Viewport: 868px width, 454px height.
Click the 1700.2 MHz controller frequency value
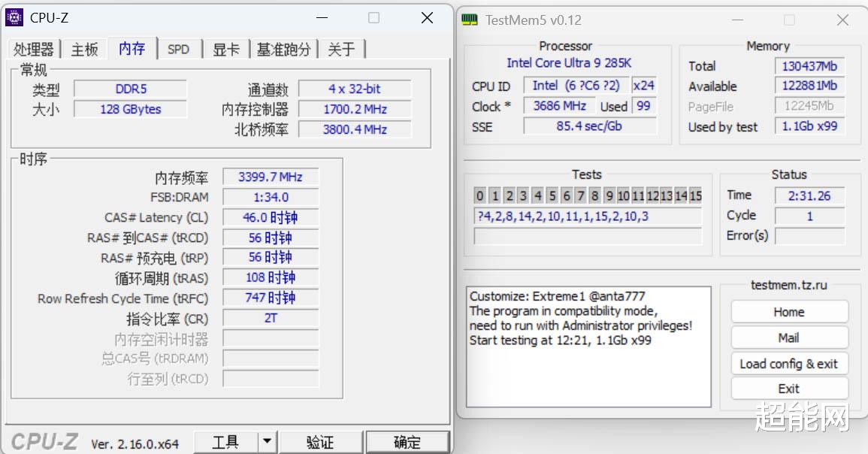pyautogui.click(x=355, y=109)
